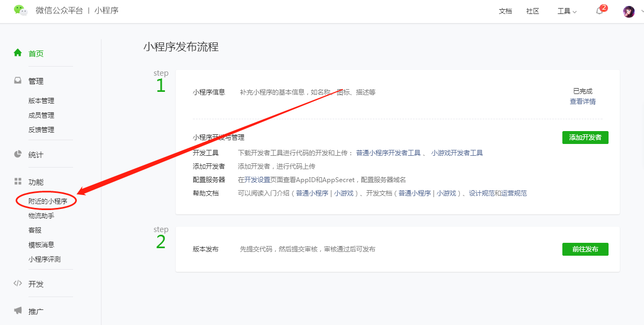Select 功能 section in sidebar

click(36, 182)
